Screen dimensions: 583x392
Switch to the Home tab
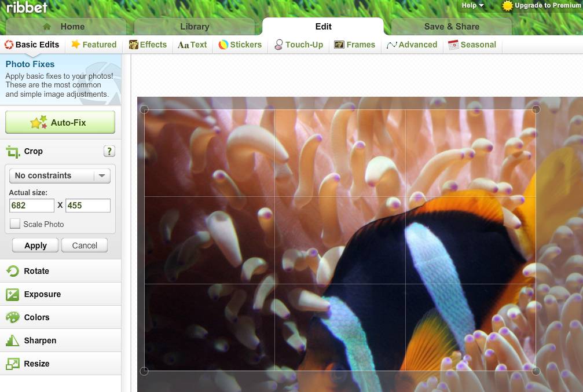[x=66, y=27]
